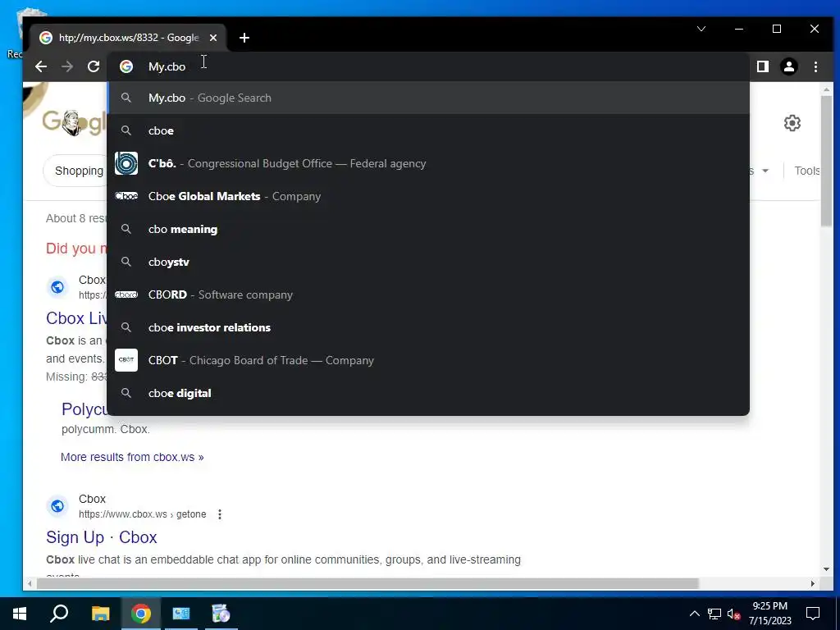The height and width of the screenshot is (630, 840).
Task: Go back with the browser back arrow
Action: tap(41, 66)
